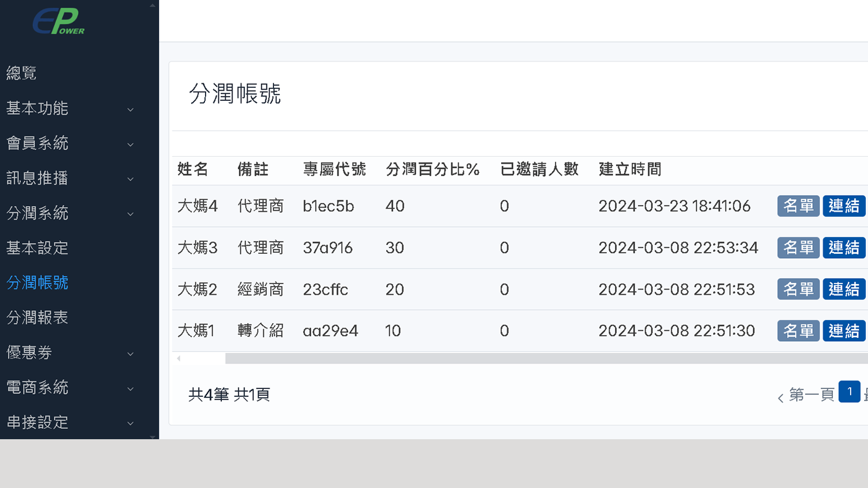This screenshot has height=488, width=868.
Task: Open the 總覽 overview page
Action: [x=21, y=73]
